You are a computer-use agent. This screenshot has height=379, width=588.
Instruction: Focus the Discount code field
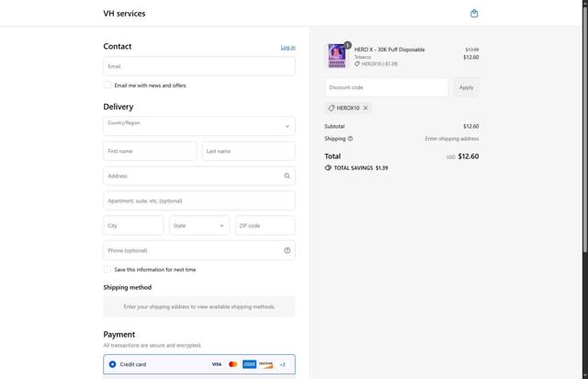pos(387,87)
